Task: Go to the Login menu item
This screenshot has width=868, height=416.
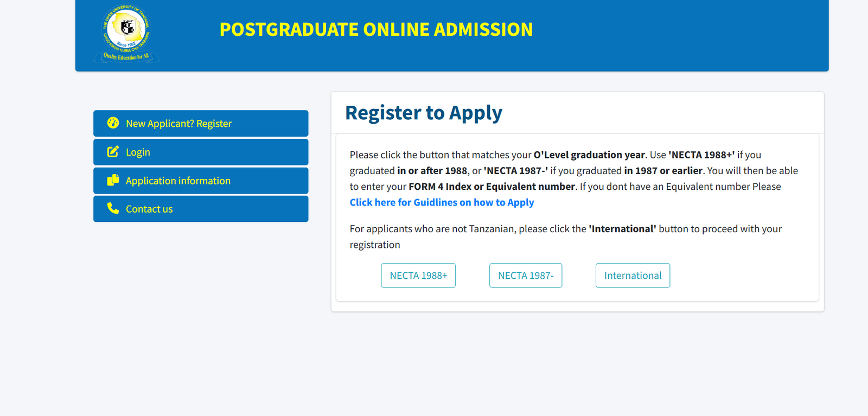Action: click(138, 152)
